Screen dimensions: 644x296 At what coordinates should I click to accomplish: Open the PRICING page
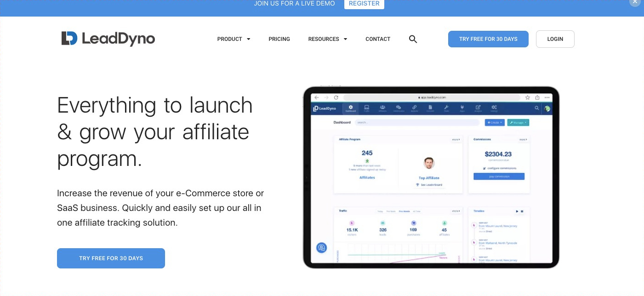(x=279, y=39)
